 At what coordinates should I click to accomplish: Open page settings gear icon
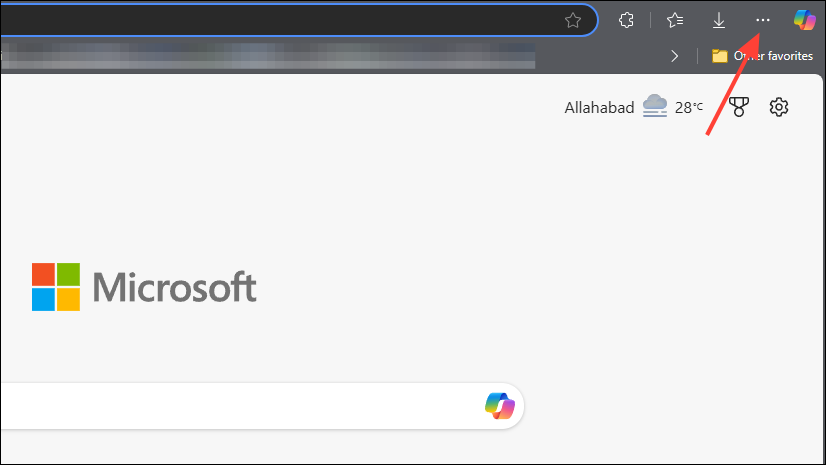coord(779,107)
